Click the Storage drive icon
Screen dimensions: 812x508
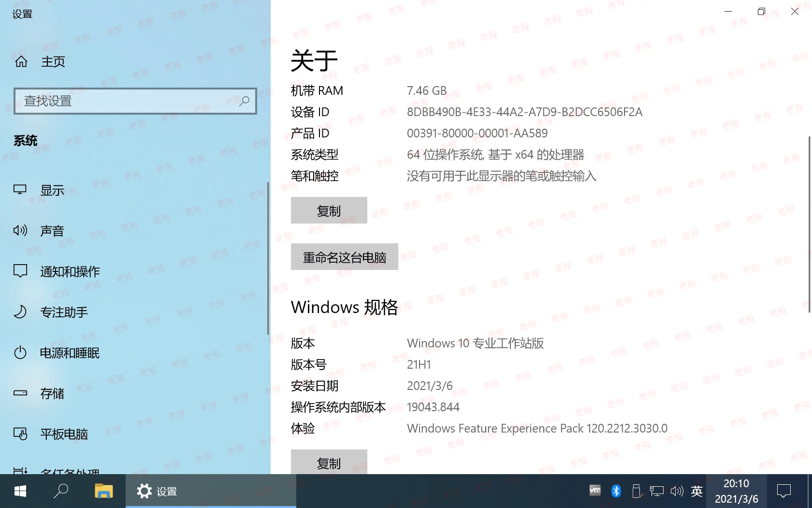20,393
